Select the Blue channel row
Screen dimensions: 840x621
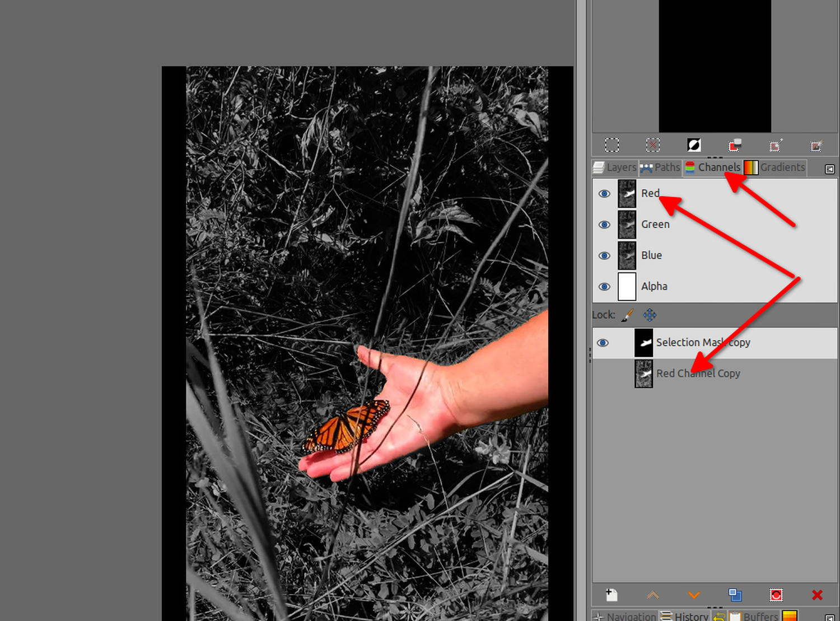coord(715,255)
